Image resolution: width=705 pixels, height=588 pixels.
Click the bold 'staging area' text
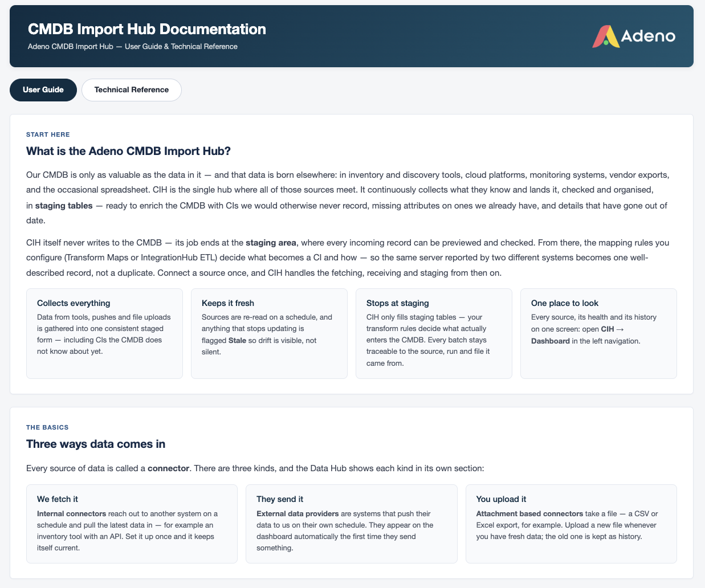tap(271, 243)
